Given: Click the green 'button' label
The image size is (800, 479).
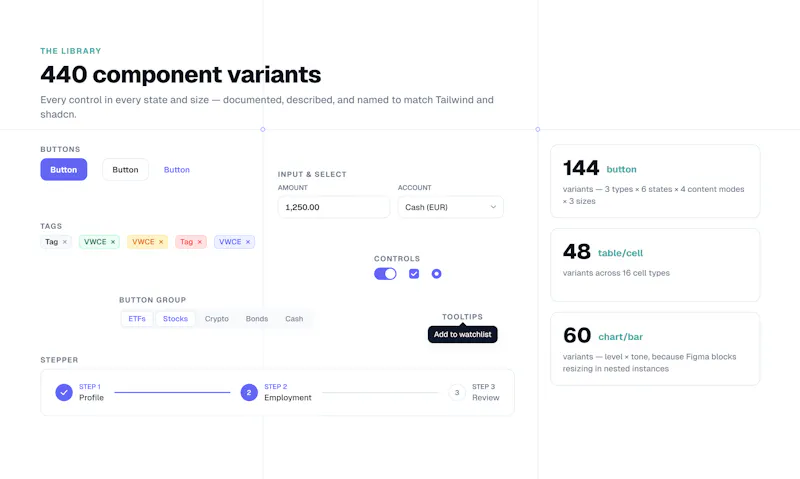Looking at the screenshot, I should [x=621, y=169].
